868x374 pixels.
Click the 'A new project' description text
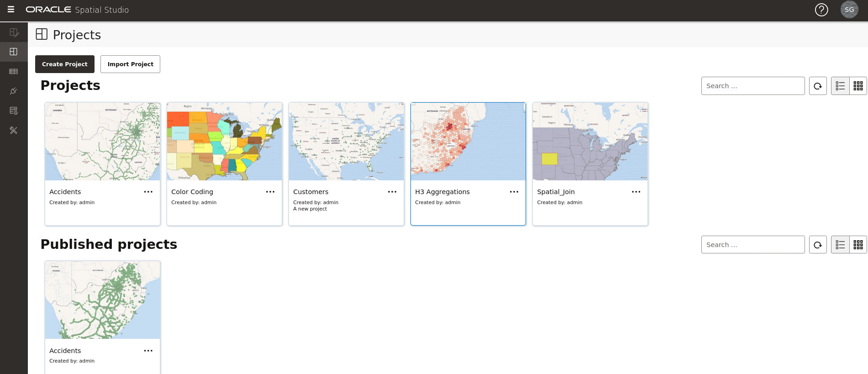[x=310, y=209]
